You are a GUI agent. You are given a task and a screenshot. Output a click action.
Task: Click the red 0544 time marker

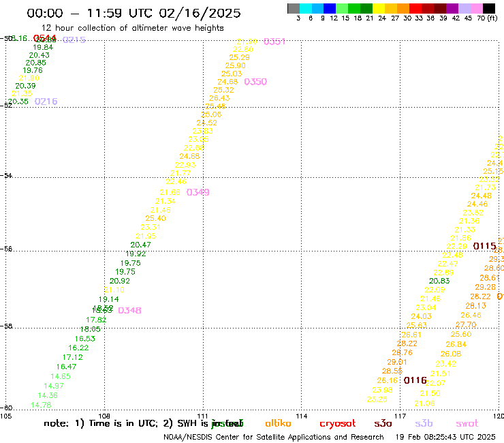[45, 38]
